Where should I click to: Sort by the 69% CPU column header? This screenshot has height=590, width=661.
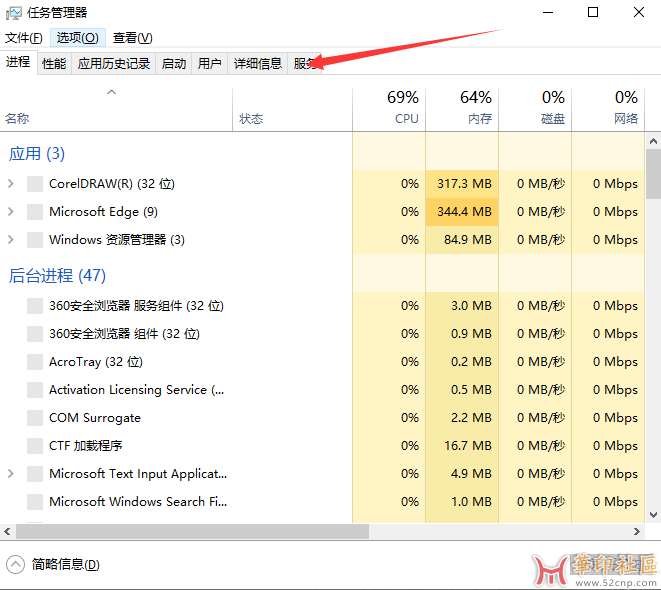pyautogui.click(x=389, y=110)
